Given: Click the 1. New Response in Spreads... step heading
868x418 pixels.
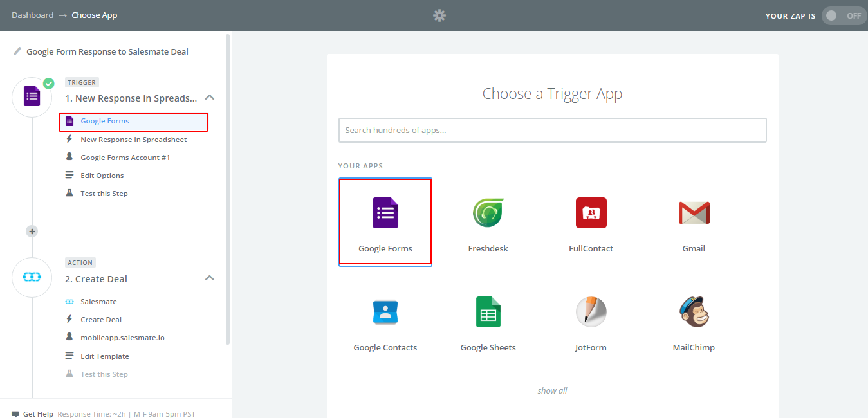Looking at the screenshot, I should click(x=131, y=98).
